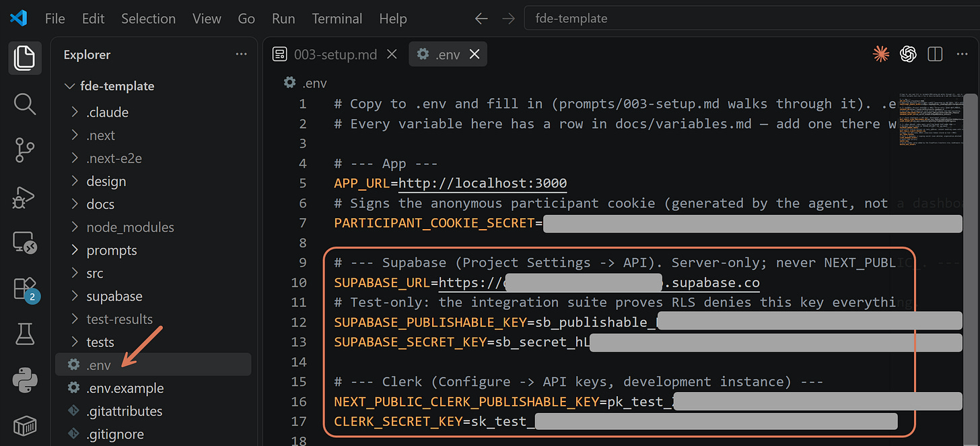Split the editor to the right

click(x=935, y=55)
